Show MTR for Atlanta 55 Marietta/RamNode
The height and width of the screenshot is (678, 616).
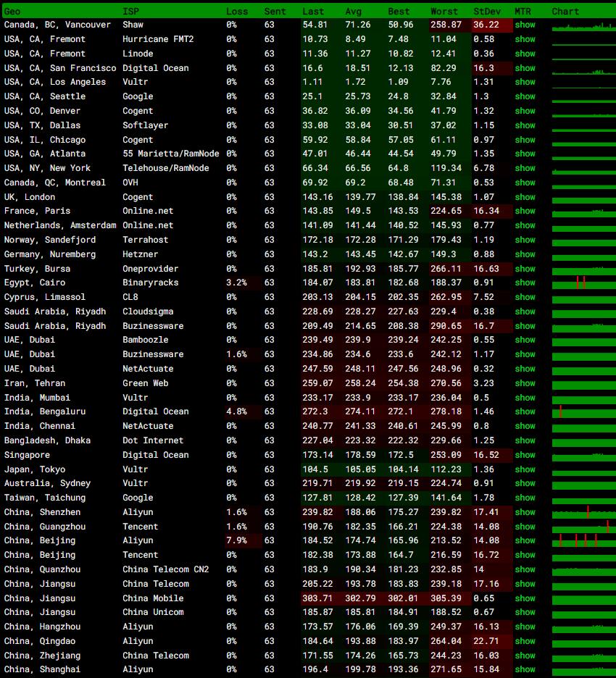[525, 154]
